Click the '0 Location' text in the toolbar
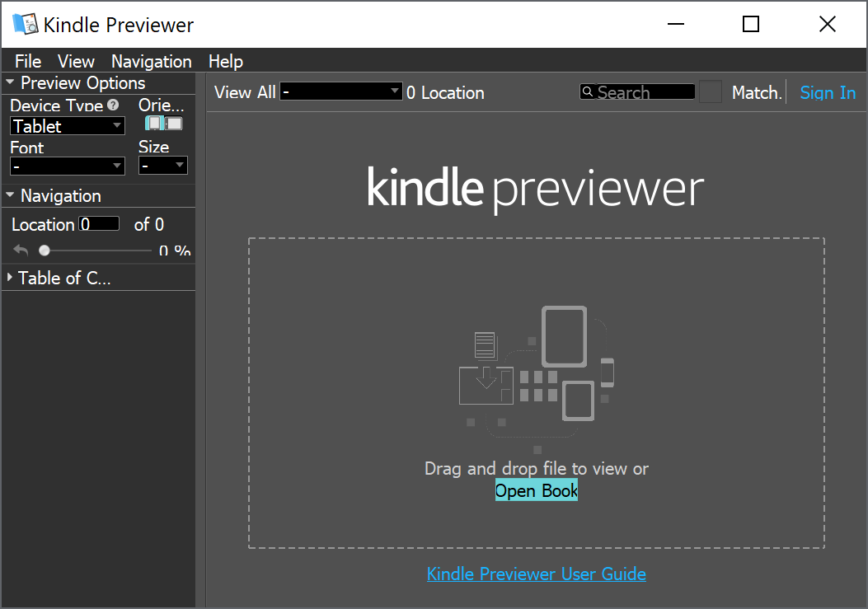 coord(445,92)
